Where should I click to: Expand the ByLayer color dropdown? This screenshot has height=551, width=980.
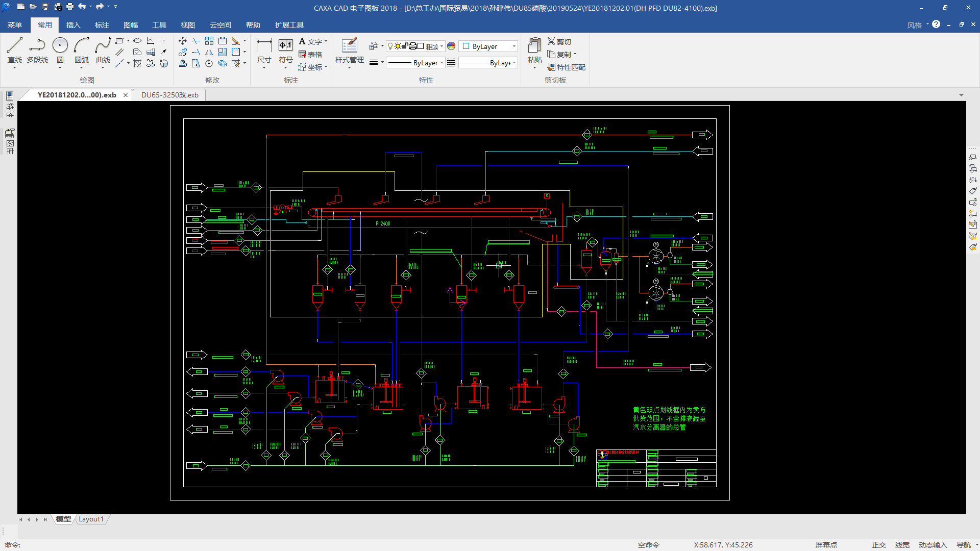[x=513, y=46]
